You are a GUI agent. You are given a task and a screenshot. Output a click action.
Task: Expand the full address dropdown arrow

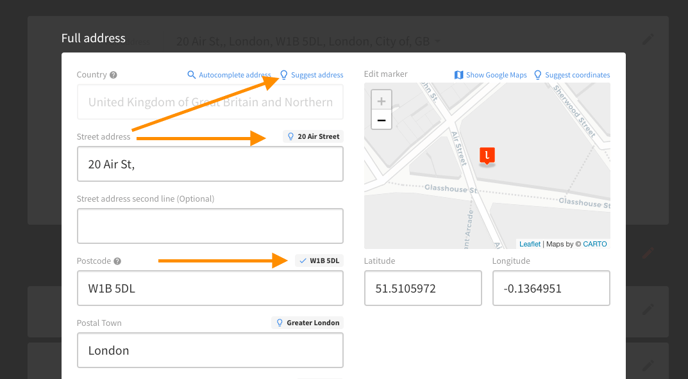(437, 42)
